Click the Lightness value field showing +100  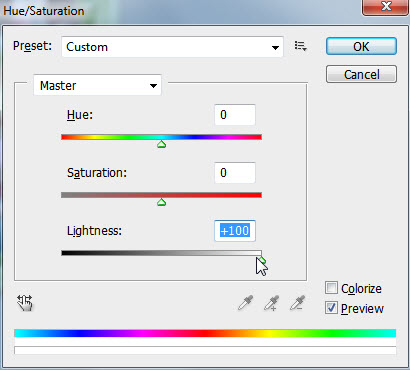235,231
